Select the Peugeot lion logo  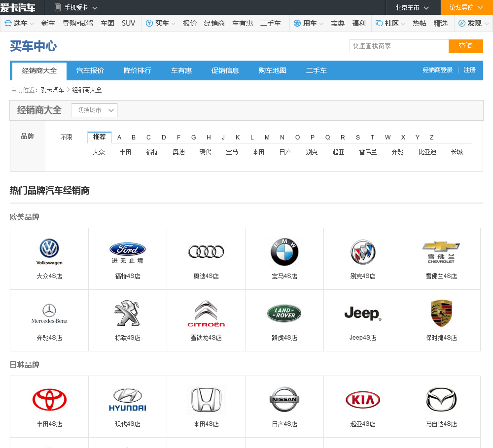pos(127,313)
